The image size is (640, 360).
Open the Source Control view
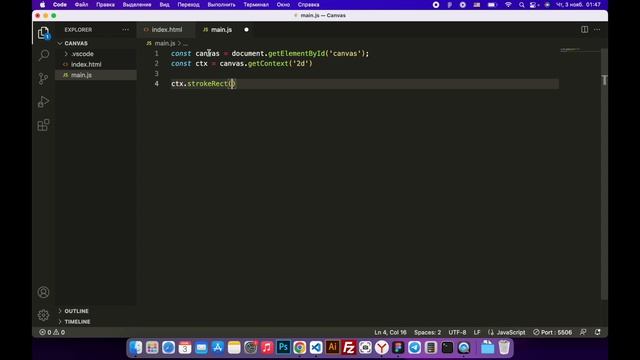point(43,78)
